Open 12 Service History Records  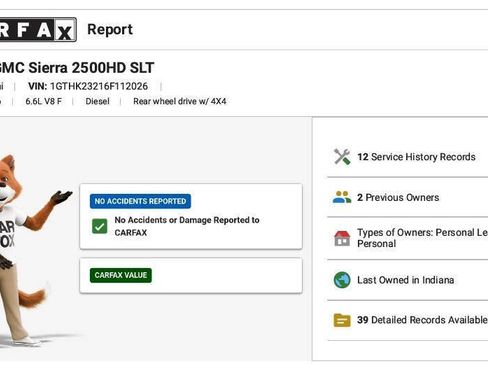point(416,157)
